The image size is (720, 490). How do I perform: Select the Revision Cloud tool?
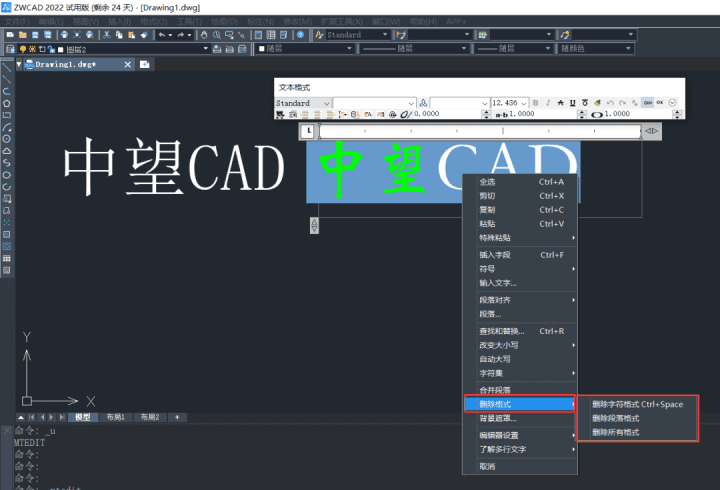click(x=6, y=151)
